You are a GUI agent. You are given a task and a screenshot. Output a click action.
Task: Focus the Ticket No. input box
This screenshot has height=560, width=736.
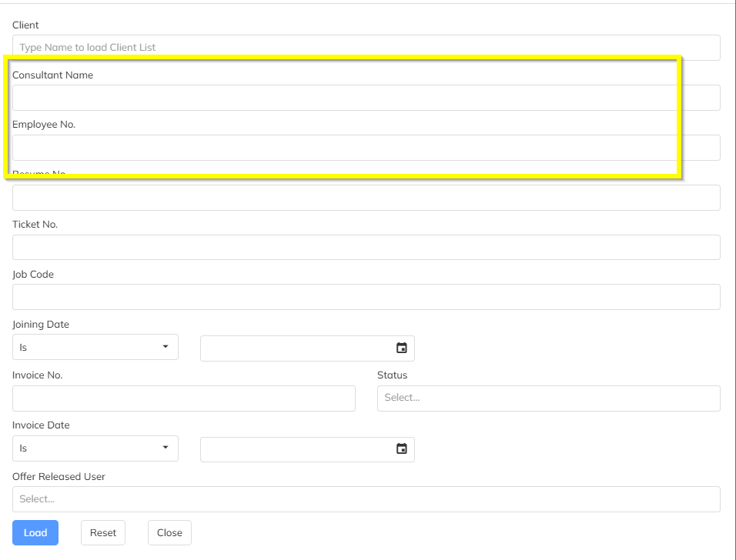[x=366, y=247]
